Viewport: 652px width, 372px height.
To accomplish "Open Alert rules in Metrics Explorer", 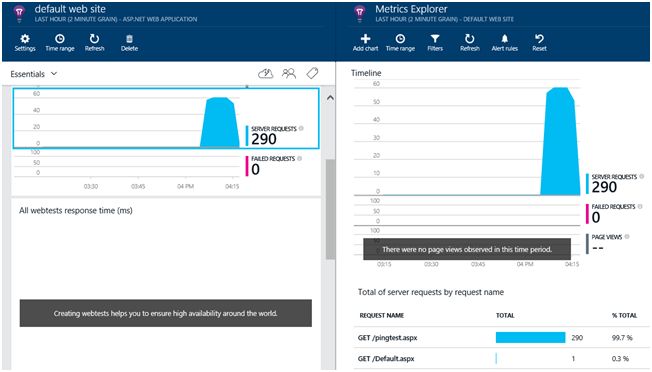I will tap(504, 43).
